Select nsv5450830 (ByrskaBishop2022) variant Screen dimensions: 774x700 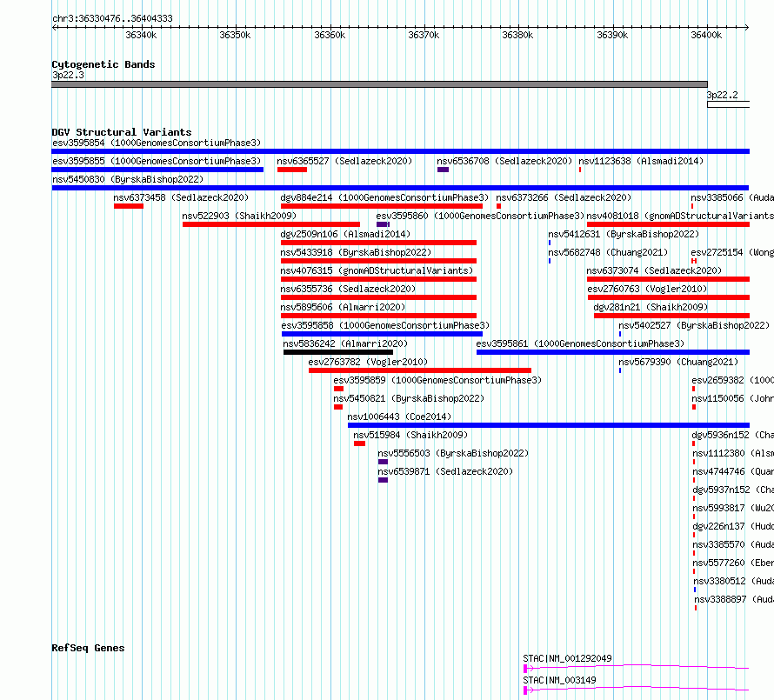[128, 180]
